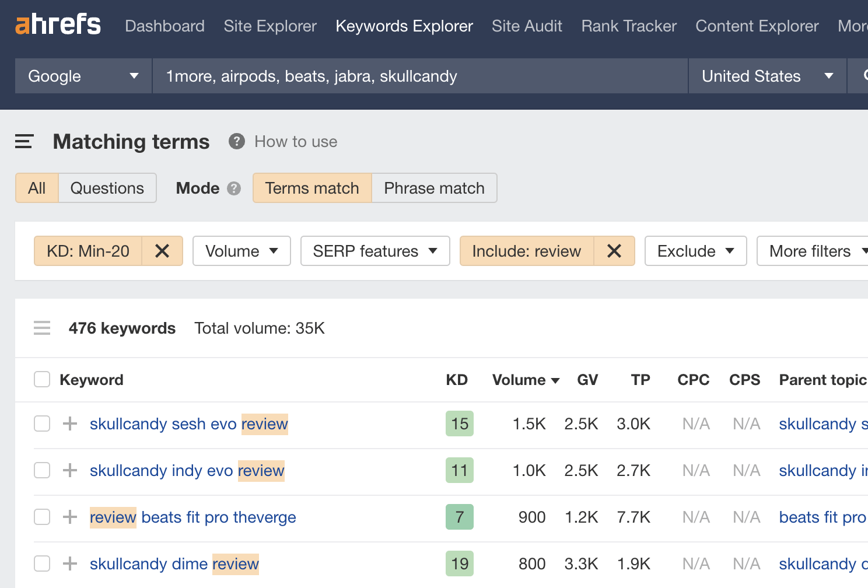
Task: Open the United States country selector
Action: point(766,76)
